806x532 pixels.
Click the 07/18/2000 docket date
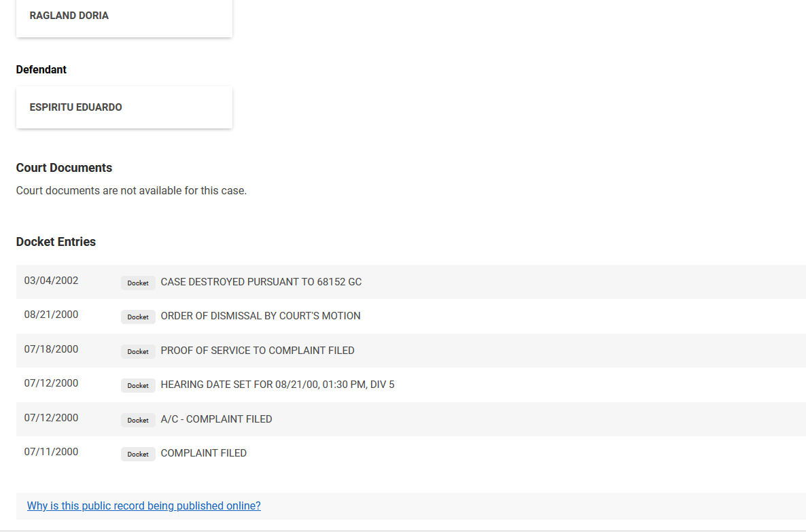[51, 349]
